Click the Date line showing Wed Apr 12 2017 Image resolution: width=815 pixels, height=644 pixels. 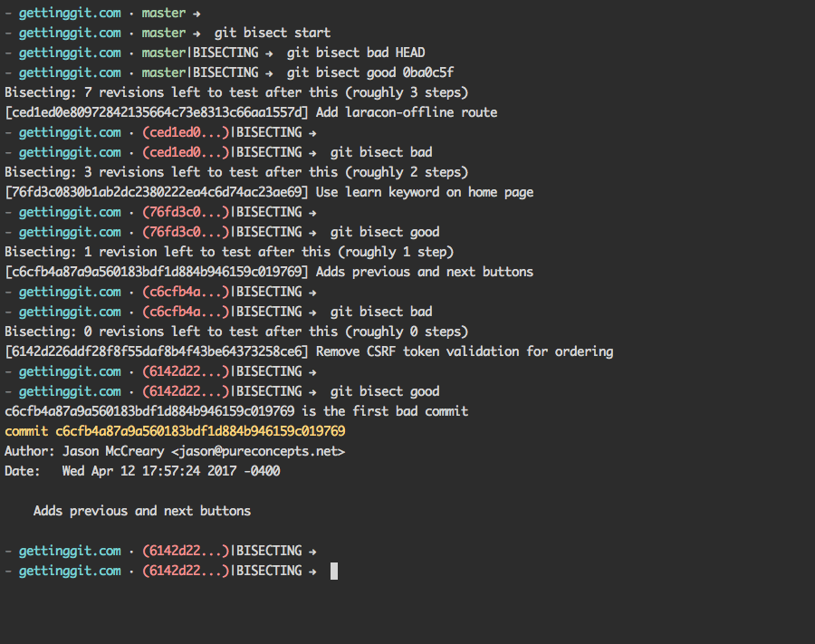140,470
